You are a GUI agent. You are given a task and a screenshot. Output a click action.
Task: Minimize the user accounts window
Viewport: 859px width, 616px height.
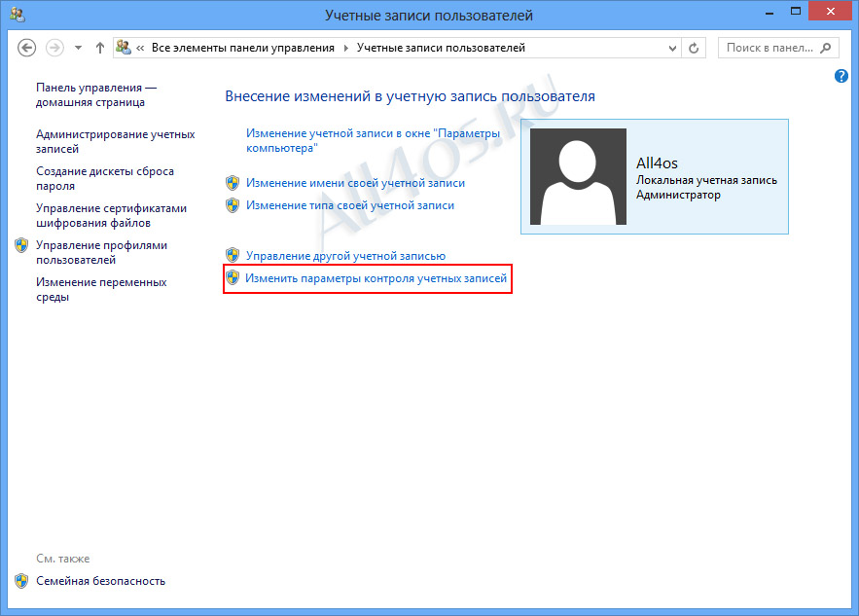point(770,12)
